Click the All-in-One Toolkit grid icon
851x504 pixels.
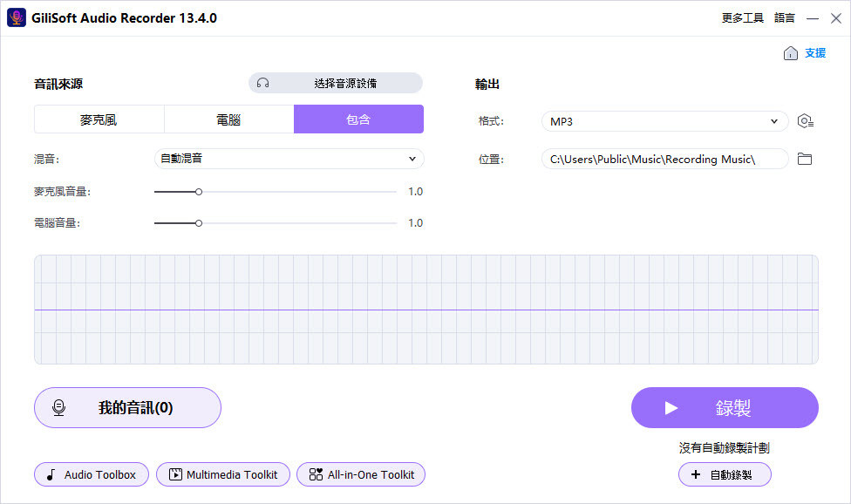316,474
